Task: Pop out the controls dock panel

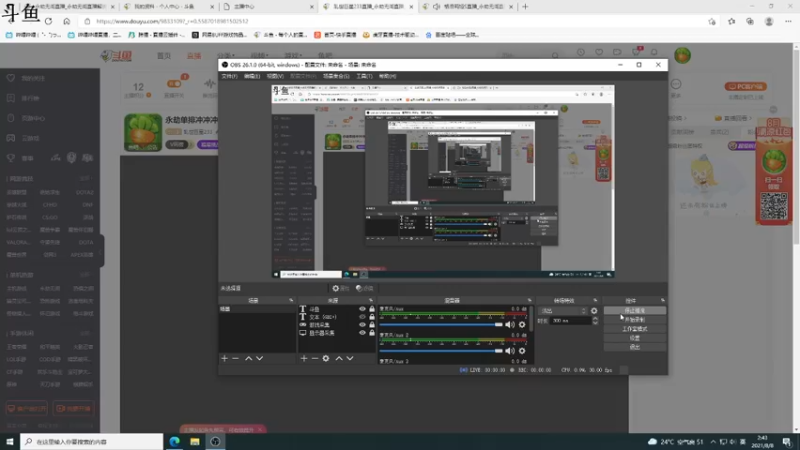Action: [663, 300]
